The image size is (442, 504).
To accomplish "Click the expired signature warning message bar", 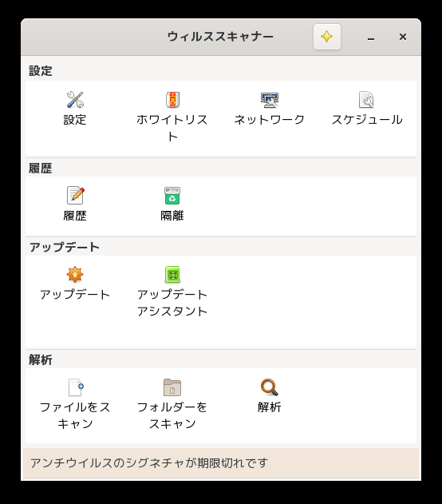I will coord(221,462).
